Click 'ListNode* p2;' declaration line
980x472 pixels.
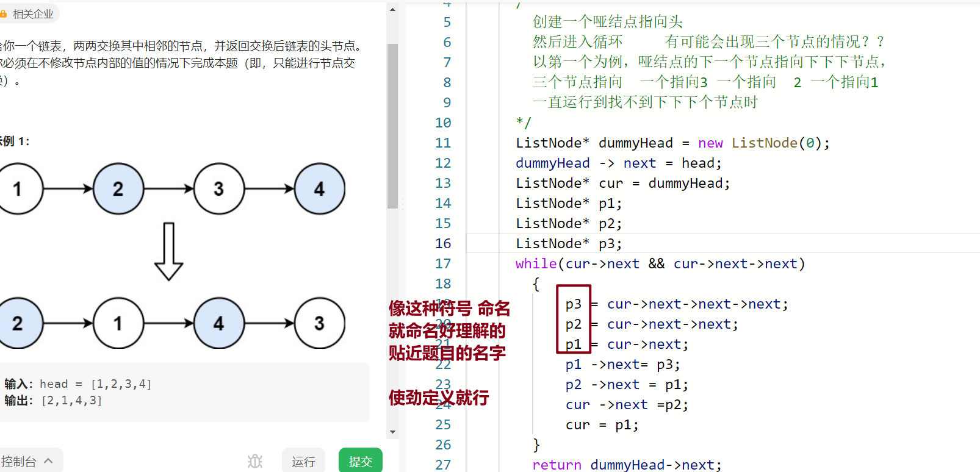[569, 223]
